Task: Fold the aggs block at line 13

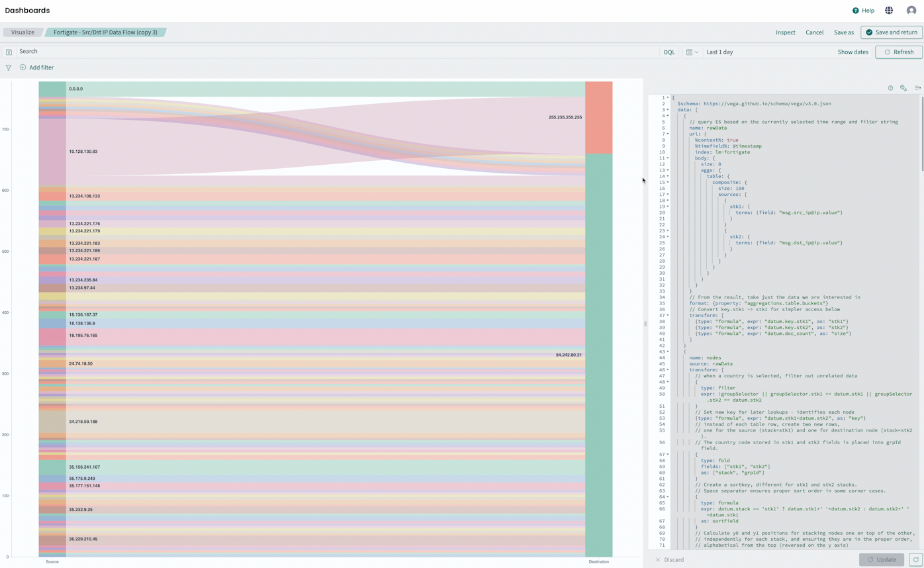Action: click(668, 170)
